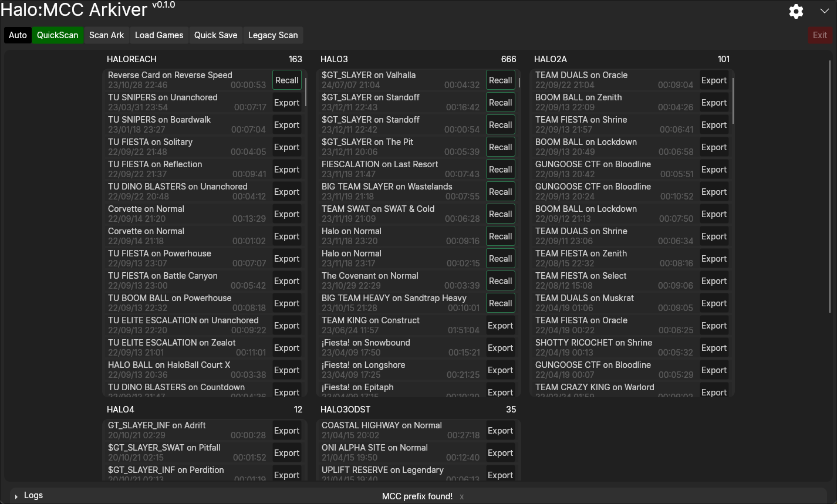Expand the chevron dropdown beside the gear
Viewport: 837px width, 504px height.
[824, 11]
